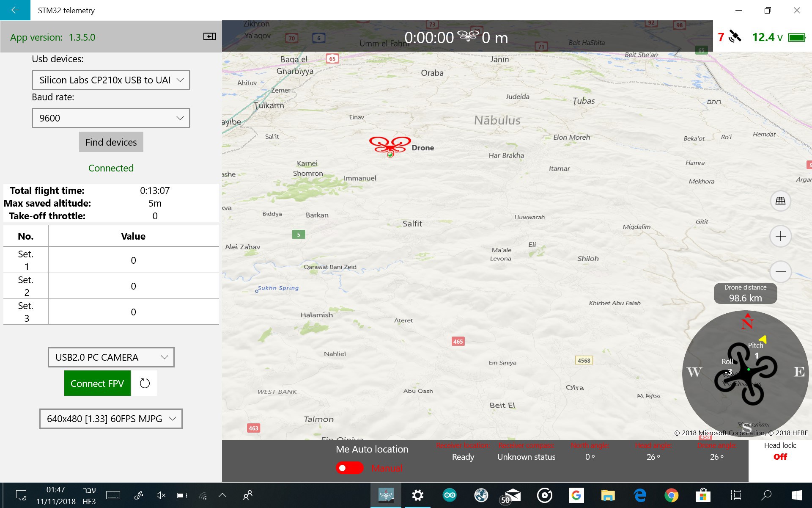Viewport: 812px width, 508px height.
Task: Click the back arrow in title bar
Action: point(15,10)
